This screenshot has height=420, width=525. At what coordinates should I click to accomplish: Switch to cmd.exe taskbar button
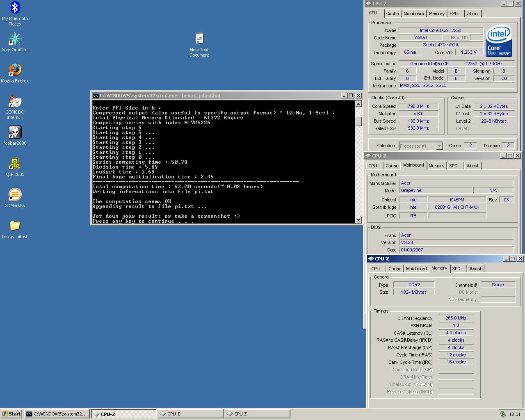point(57,414)
